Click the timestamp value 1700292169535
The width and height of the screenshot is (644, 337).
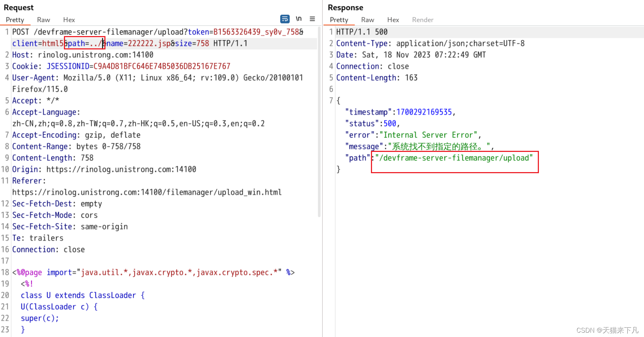click(x=424, y=112)
